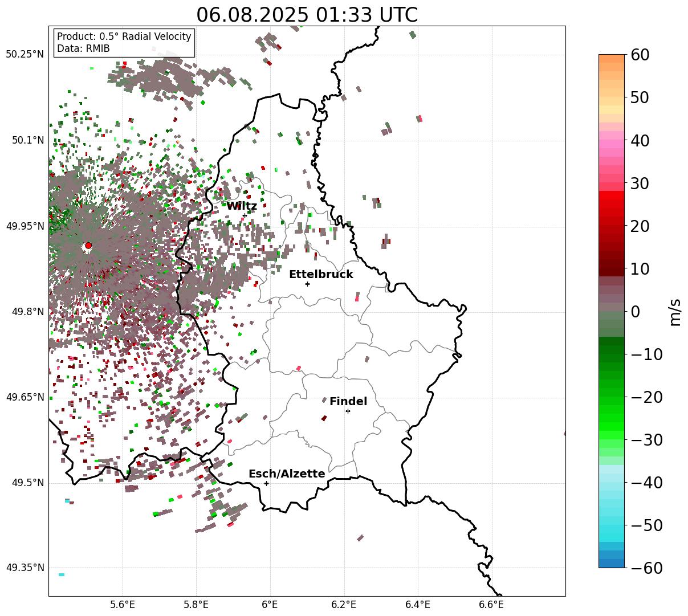The height and width of the screenshot is (616, 688).
Task: Click the colorbar −40 tick label
Action: (x=646, y=482)
